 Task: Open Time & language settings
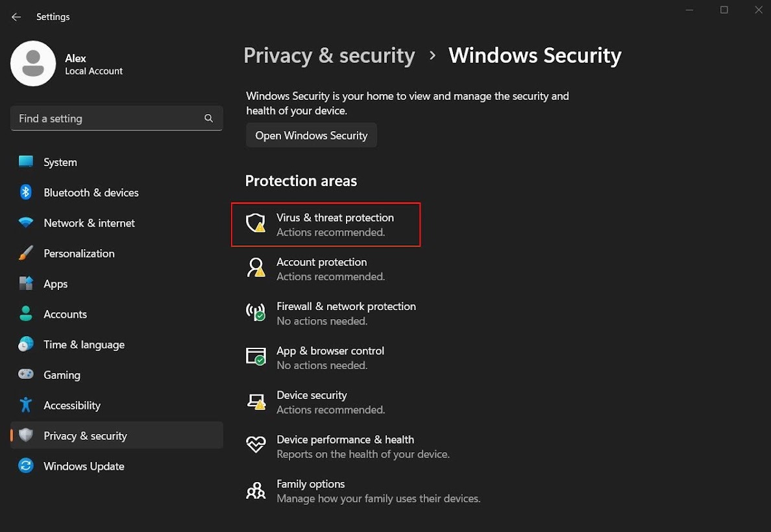coord(84,345)
